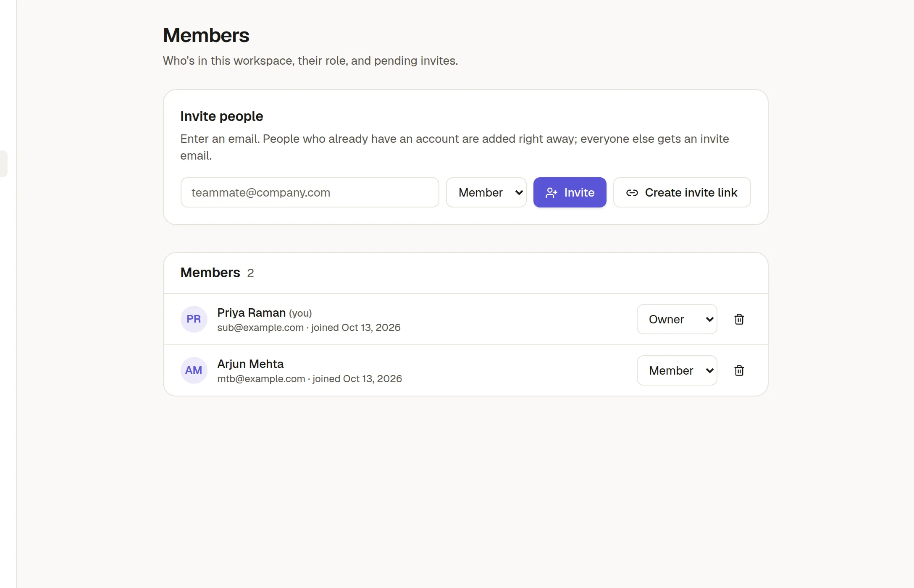
Task: Click the sub@example.com email text
Action: coord(260,328)
